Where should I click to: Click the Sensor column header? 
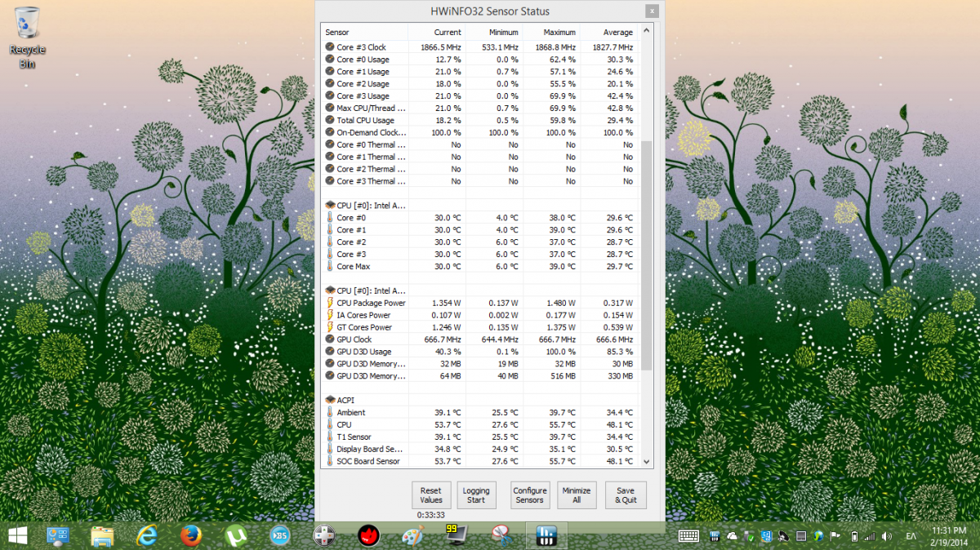point(364,33)
